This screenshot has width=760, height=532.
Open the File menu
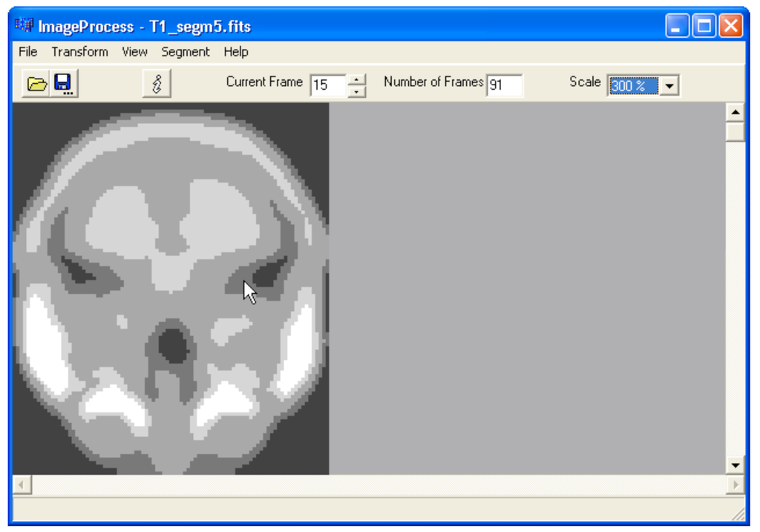[x=27, y=52]
